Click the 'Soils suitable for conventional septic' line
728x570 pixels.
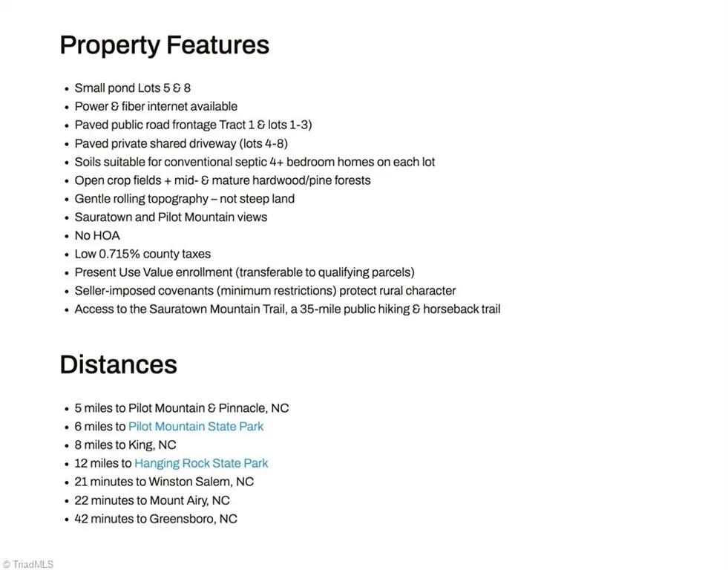[255, 162]
